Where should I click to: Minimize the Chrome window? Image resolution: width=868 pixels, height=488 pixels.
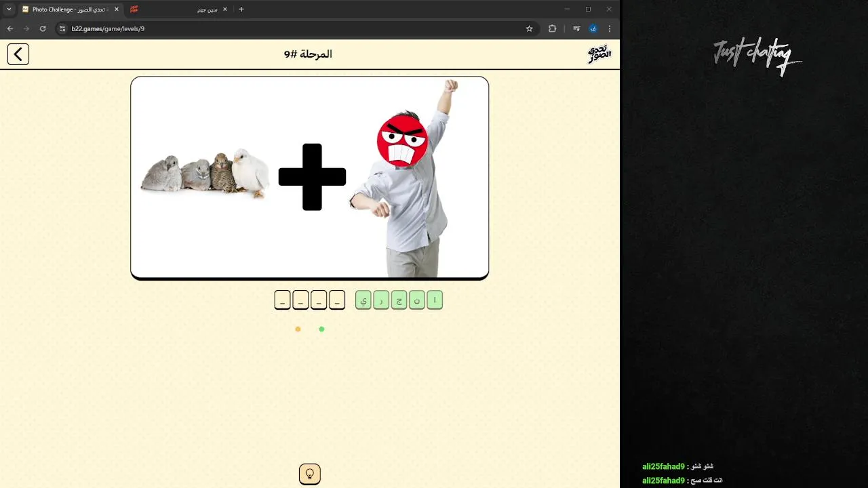pyautogui.click(x=567, y=9)
